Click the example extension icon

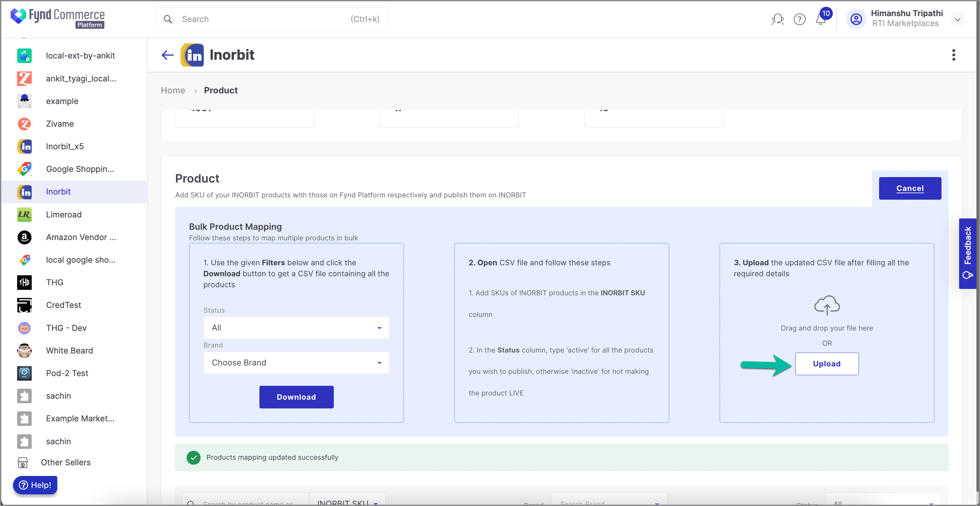(24, 101)
